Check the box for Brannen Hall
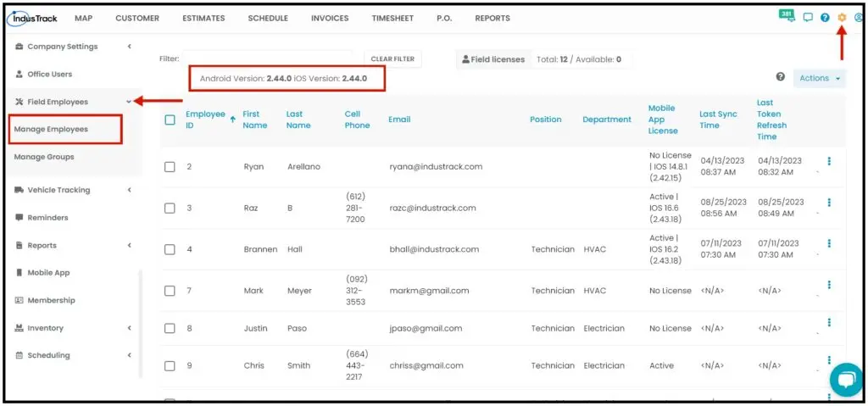Screen dimensions: 868x406 coord(170,249)
